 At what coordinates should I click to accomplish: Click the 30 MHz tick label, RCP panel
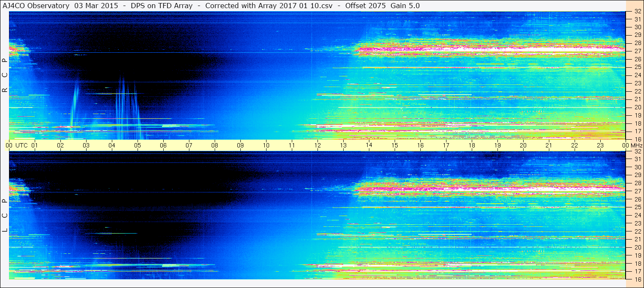(x=637, y=27)
